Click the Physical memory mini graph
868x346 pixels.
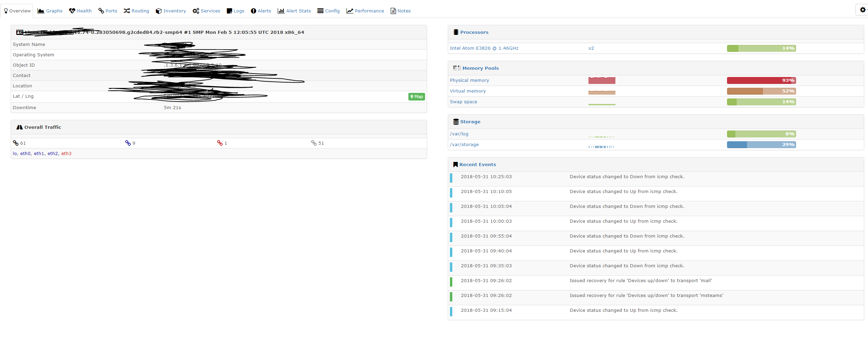[602, 80]
